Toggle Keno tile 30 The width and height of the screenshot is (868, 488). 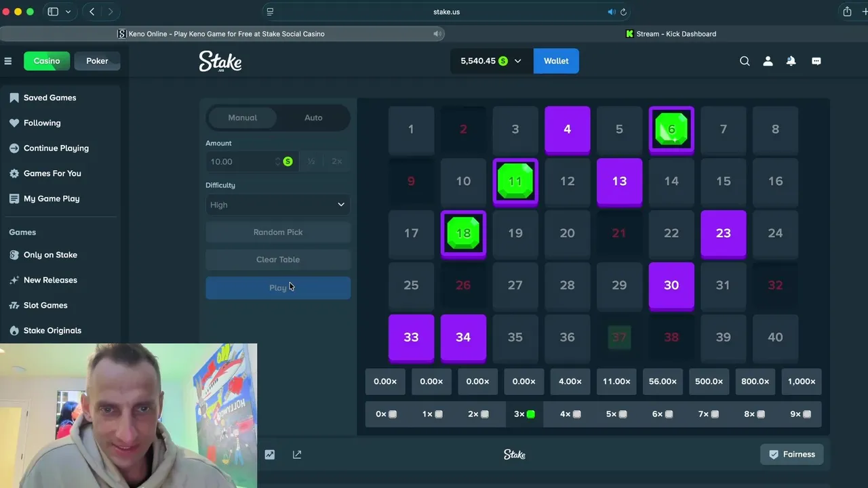click(671, 286)
